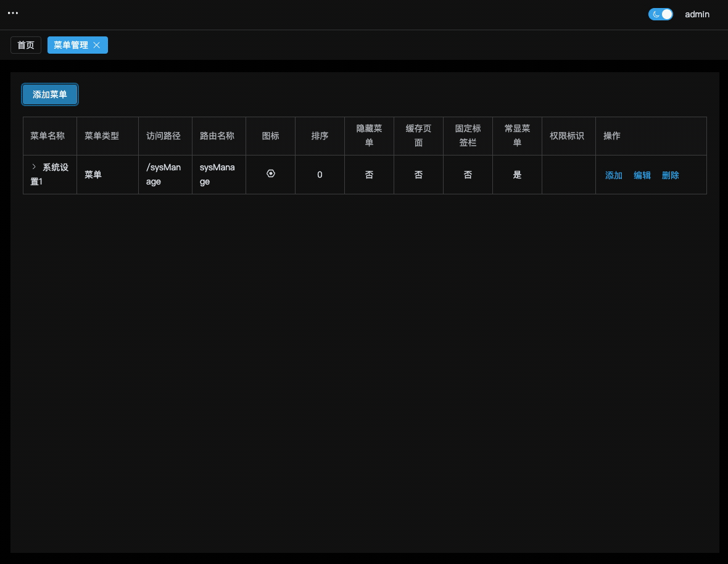Click the 删除 link for the menu row

670,175
